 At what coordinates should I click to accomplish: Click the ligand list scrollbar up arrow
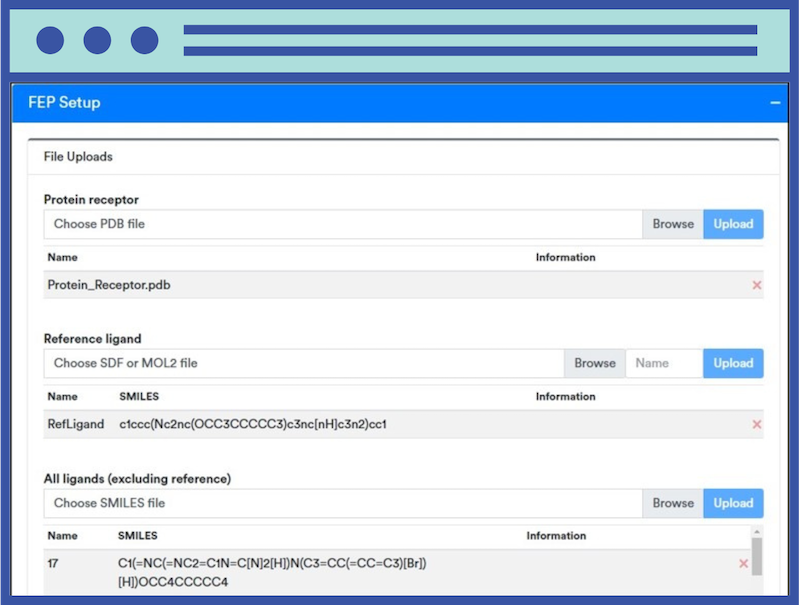tap(757, 532)
